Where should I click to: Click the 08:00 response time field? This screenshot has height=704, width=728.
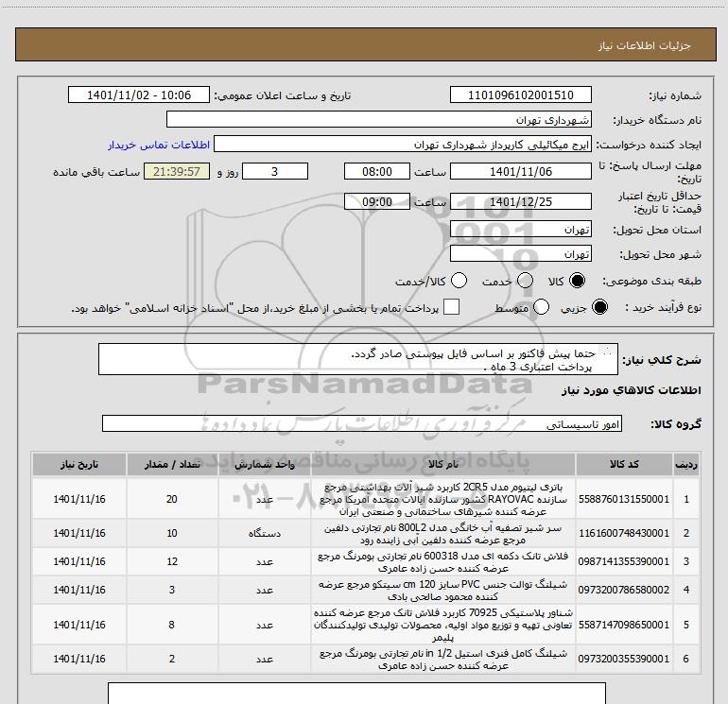[x=377, y=172]
